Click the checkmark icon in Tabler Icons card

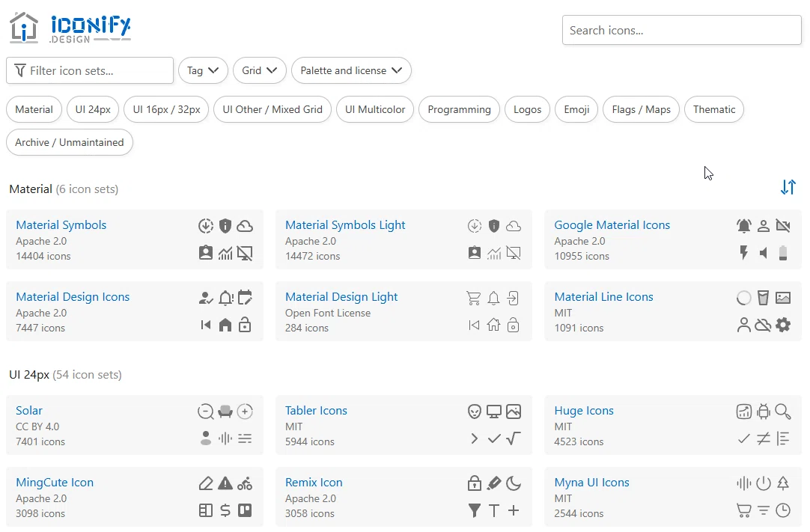(x=494, y=438)
